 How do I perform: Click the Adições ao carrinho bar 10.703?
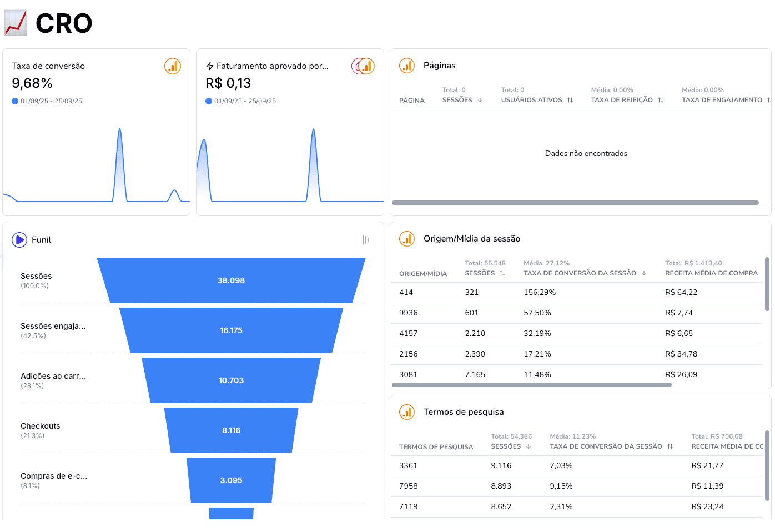click(231, 380)
